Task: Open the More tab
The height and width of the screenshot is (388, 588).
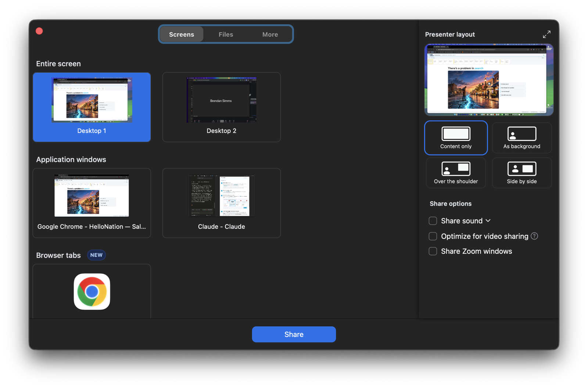Action: pos(270,34)
